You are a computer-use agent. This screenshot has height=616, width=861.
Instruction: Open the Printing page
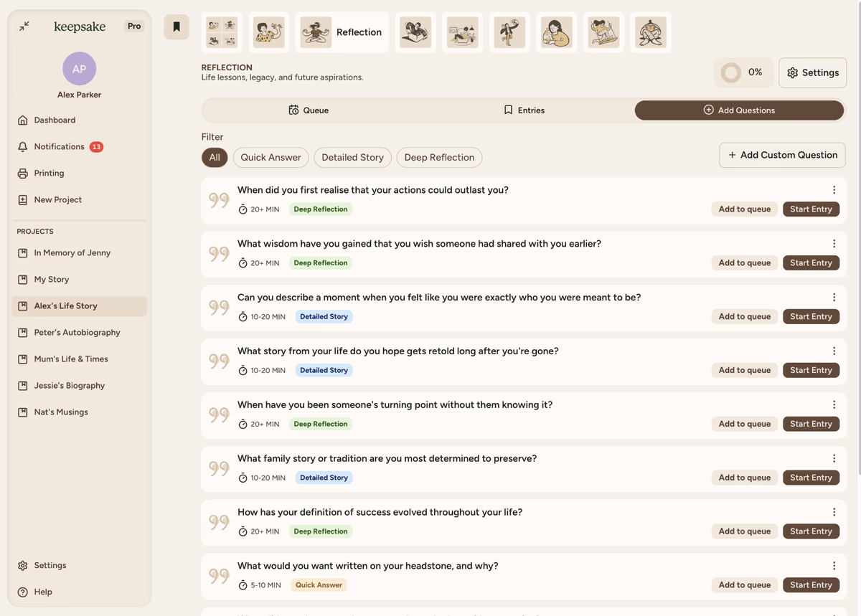coord(49,173)
